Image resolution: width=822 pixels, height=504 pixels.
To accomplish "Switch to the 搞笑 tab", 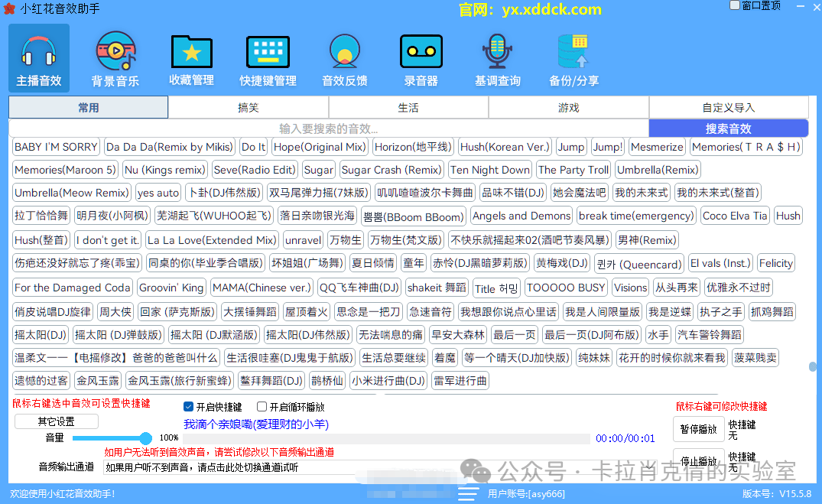I will pyautogui.click(x=249, y=108).
